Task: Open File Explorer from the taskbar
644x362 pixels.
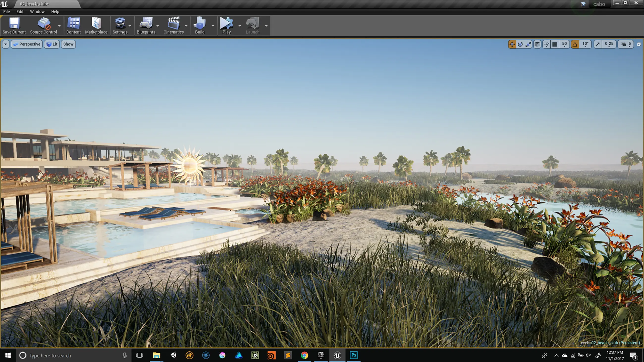Action: coord(157,355)
